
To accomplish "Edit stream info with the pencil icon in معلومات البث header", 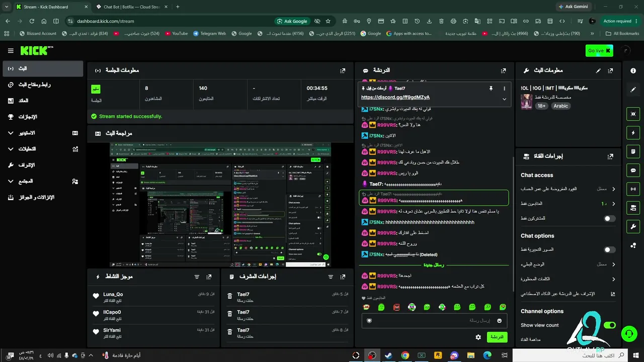I will (x=598, y=71).
